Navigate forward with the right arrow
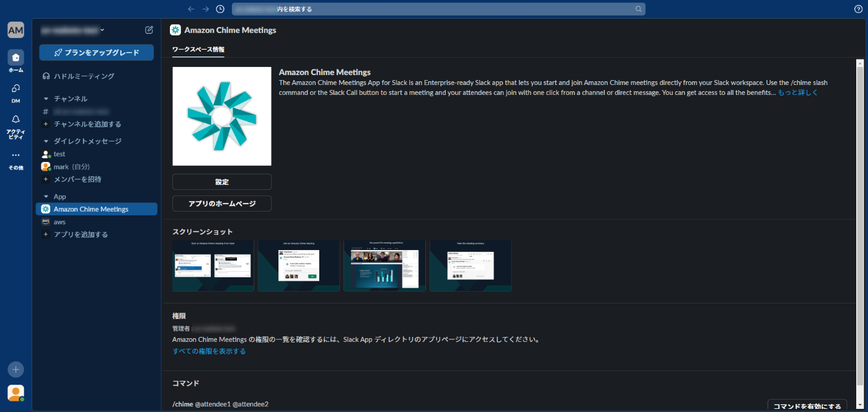The height and width of the screenshot is (412, 868). pos(206,9)
